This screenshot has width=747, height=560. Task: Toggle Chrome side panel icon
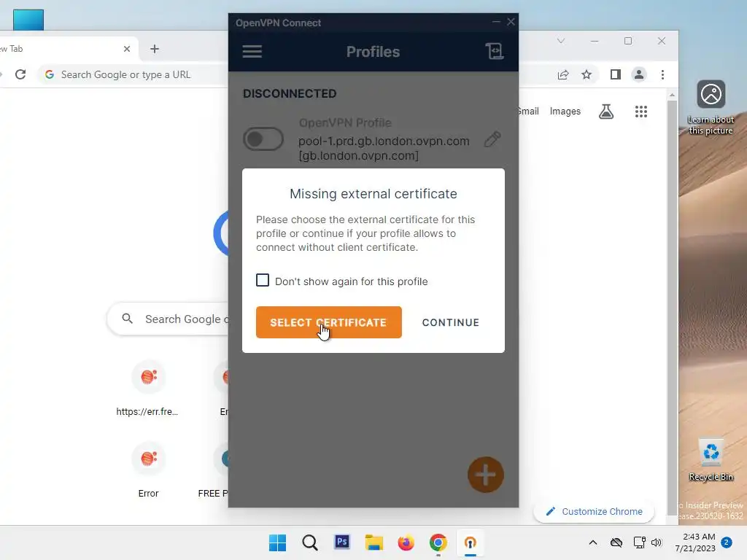pyautogui.click(x=615, y=74)
